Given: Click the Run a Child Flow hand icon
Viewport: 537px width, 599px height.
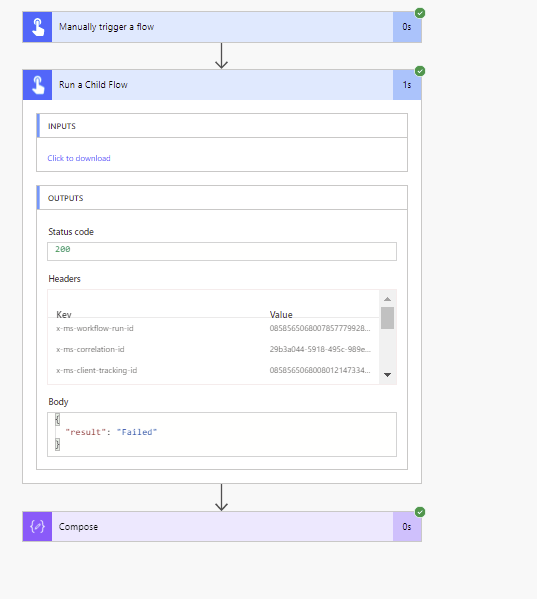Looking at the screenshot, I should click(37, 85).
